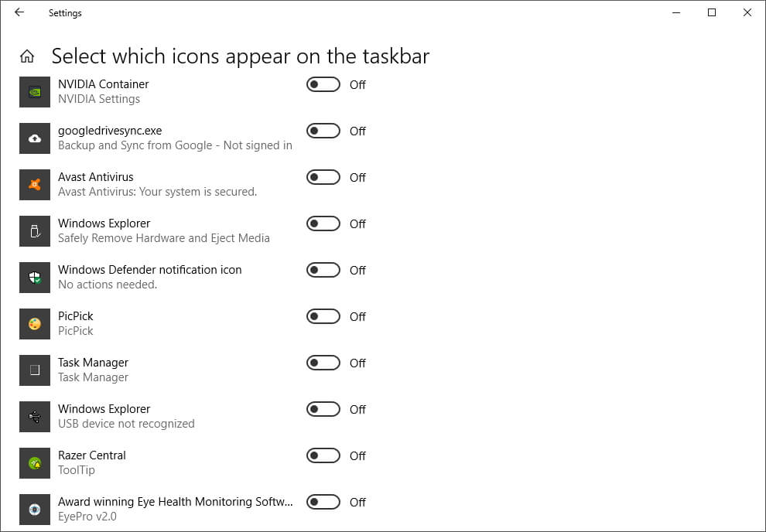This screenshot has height=532, width=766.
Task: Open Settings home via the house icon
Action: click(27, 56)
